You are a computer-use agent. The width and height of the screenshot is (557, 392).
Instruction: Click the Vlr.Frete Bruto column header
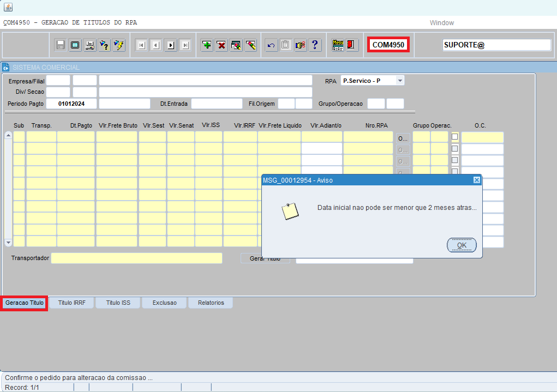pos(118,125)
